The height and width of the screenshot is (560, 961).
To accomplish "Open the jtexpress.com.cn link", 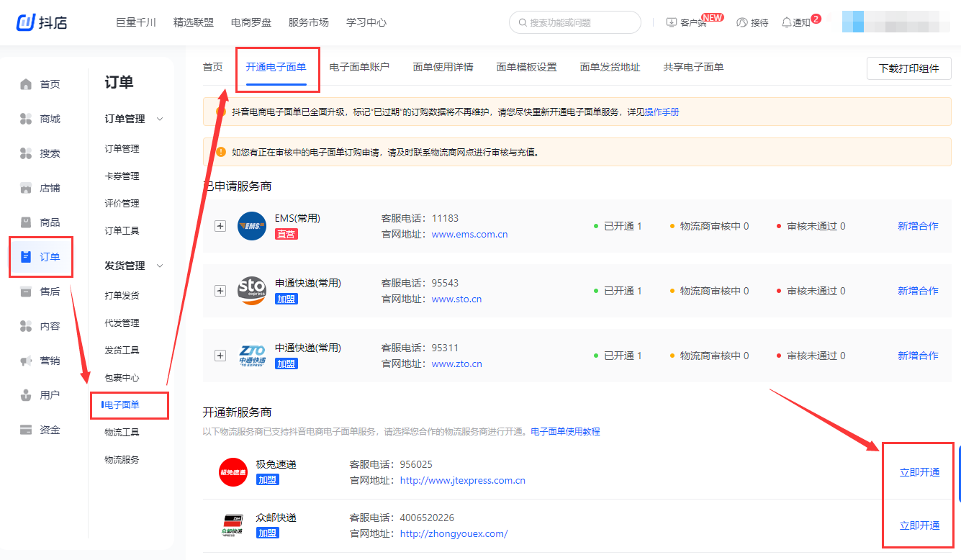I will 463,480.
